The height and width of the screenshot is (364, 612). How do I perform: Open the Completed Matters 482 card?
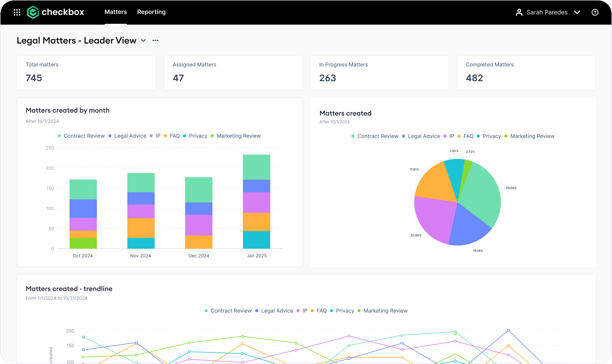pyautogui.click(x=526, y=73)
